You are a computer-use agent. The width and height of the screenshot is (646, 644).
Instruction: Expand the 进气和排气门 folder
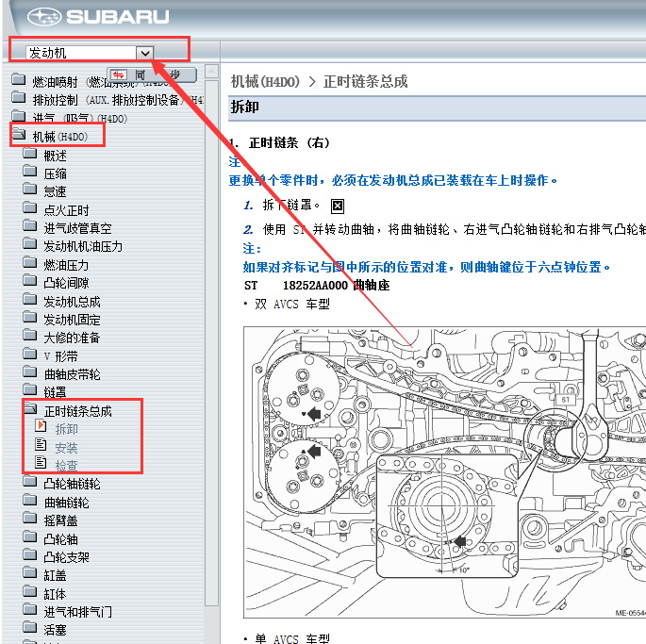[29, 609]
